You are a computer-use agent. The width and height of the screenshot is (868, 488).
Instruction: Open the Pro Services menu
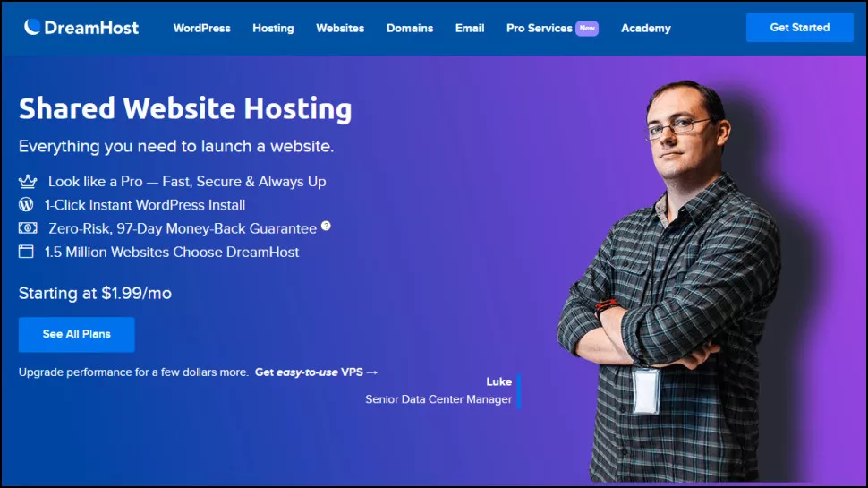tap(540, 29)
